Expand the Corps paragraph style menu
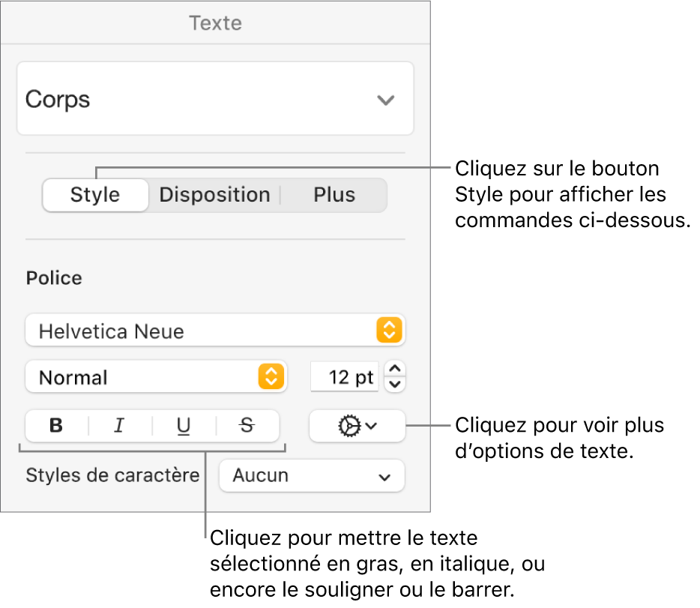 point(215,99)
